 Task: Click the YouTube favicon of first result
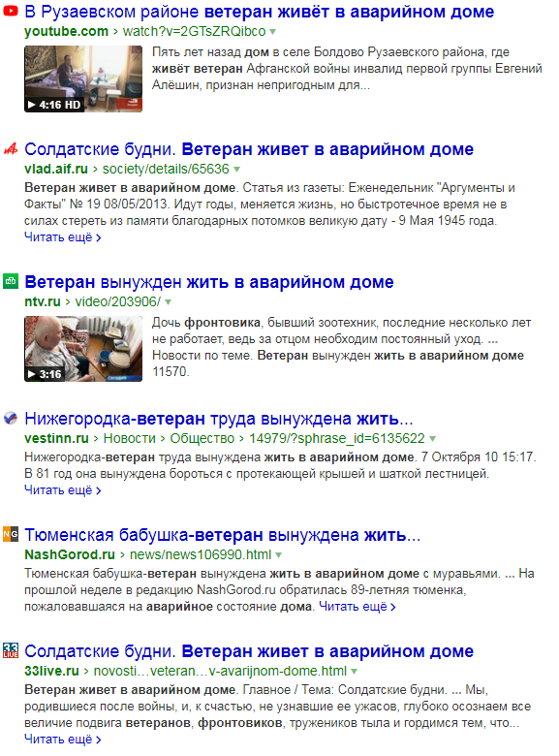coord(11,11)
